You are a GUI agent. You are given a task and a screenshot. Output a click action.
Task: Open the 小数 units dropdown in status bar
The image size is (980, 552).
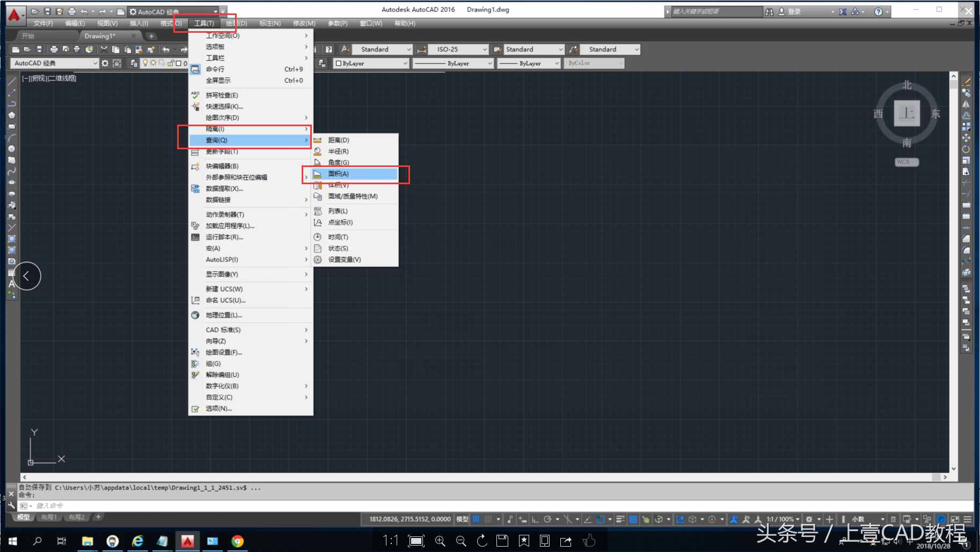868,519
